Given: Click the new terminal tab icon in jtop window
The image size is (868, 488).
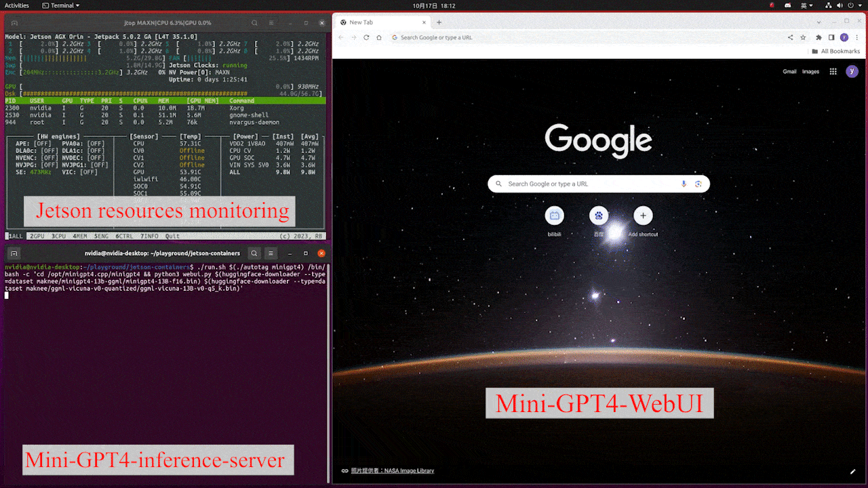Looking at the screenshot, I should tap(13, 22).
